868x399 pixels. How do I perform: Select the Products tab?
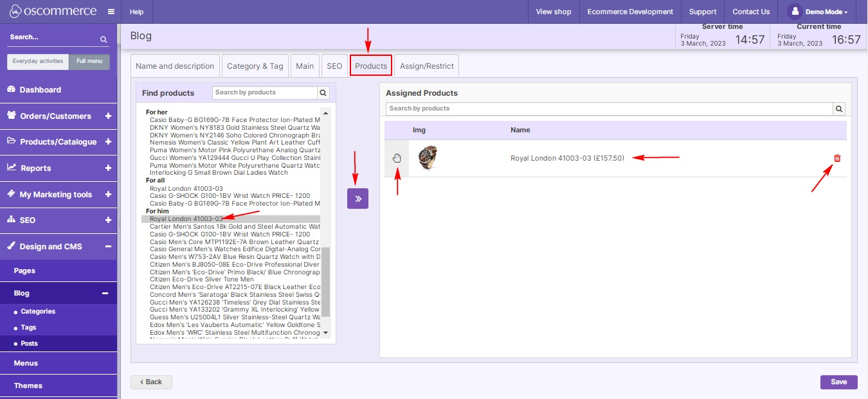[x=371, y=66]
